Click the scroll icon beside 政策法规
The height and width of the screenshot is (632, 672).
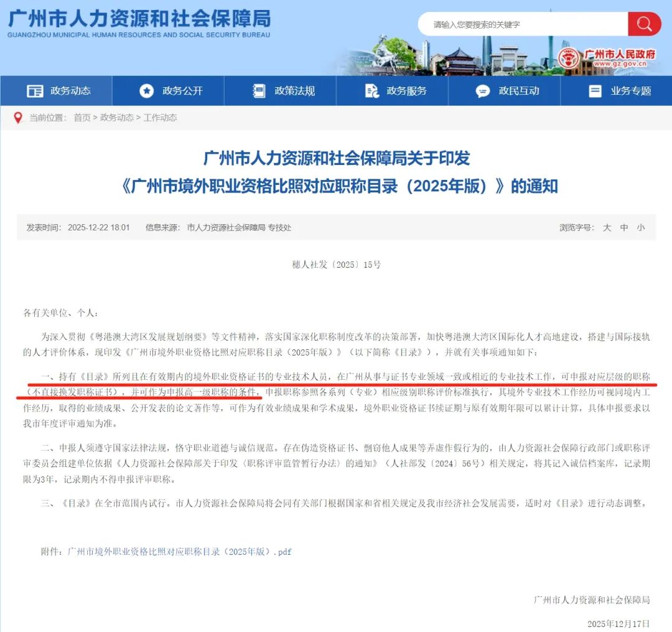(x=259, y=91)
